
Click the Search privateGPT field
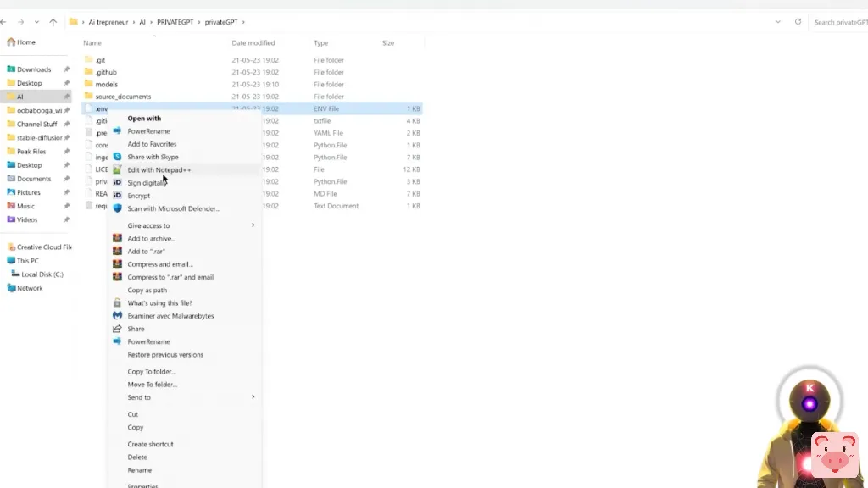pyautogui.click(x=840, y=22)
